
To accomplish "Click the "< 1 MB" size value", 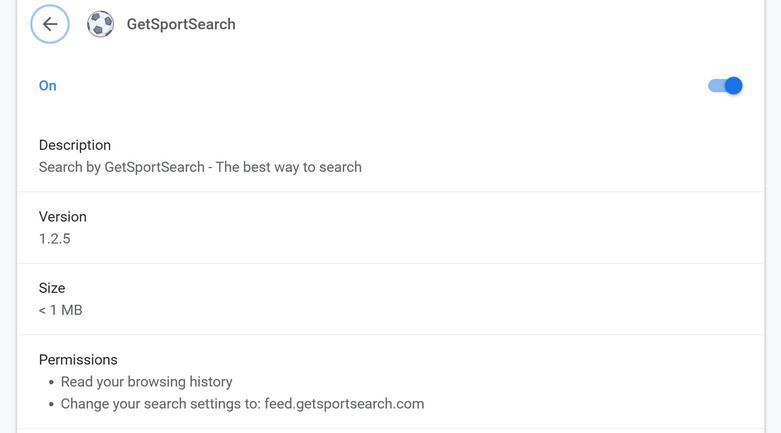I will click(61, 310).
